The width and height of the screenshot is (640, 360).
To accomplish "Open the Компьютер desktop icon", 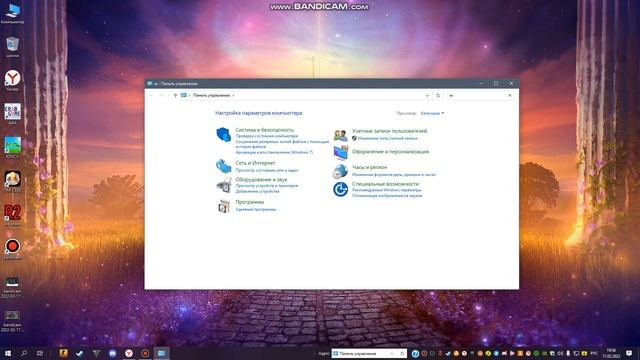I will click(x=12, y=13).
